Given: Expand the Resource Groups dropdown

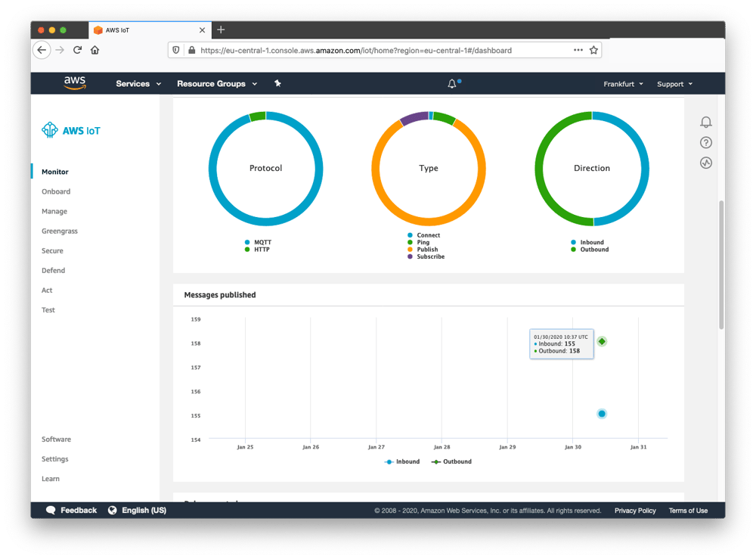Looking at the screenshot, I should [x=217, y=83].
